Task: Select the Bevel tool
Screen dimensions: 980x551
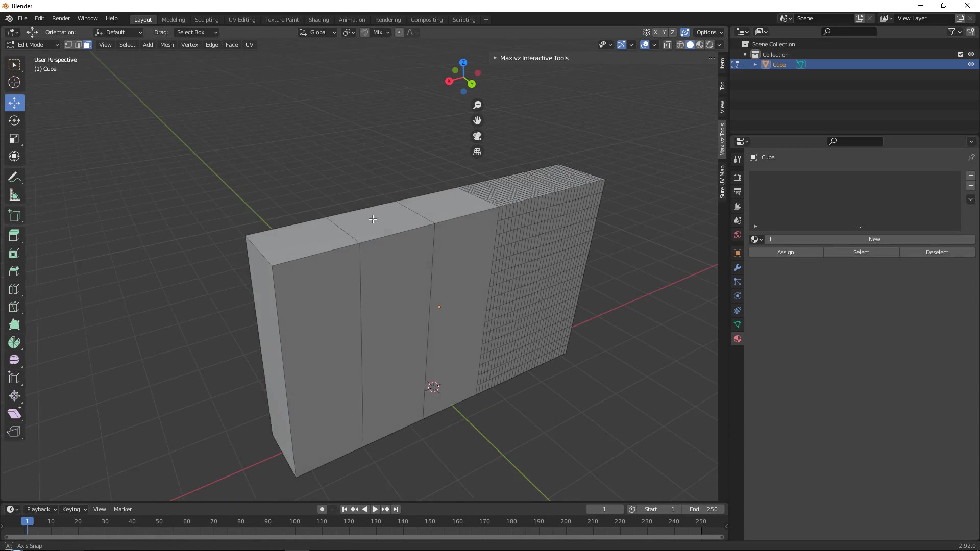Action: (x=14, y=271)
